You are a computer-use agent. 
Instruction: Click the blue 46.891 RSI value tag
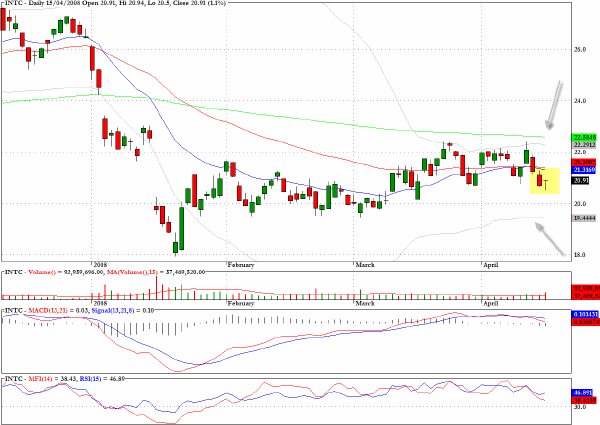pos(583,393)
